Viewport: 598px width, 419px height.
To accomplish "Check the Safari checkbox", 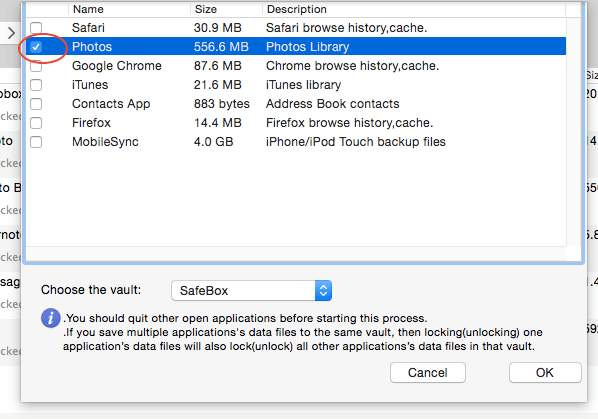I will [36, 27].
